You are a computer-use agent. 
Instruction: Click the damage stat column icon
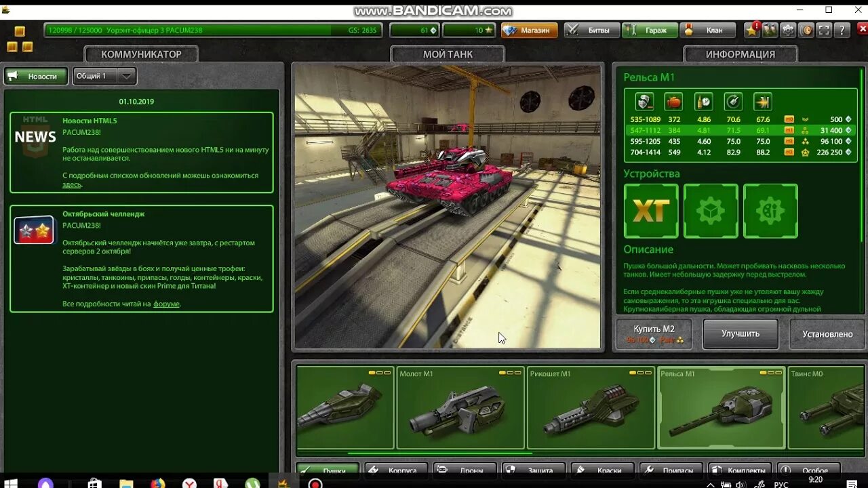(x=644, y=102)
